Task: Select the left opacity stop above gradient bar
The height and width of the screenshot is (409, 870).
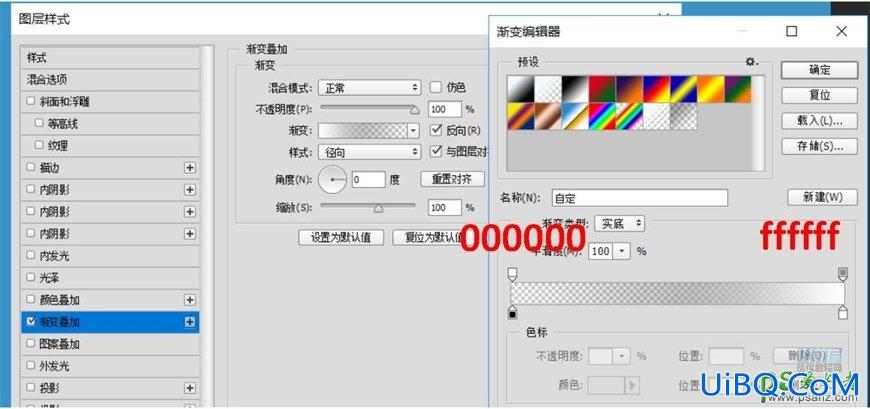Action: [513, 274]
